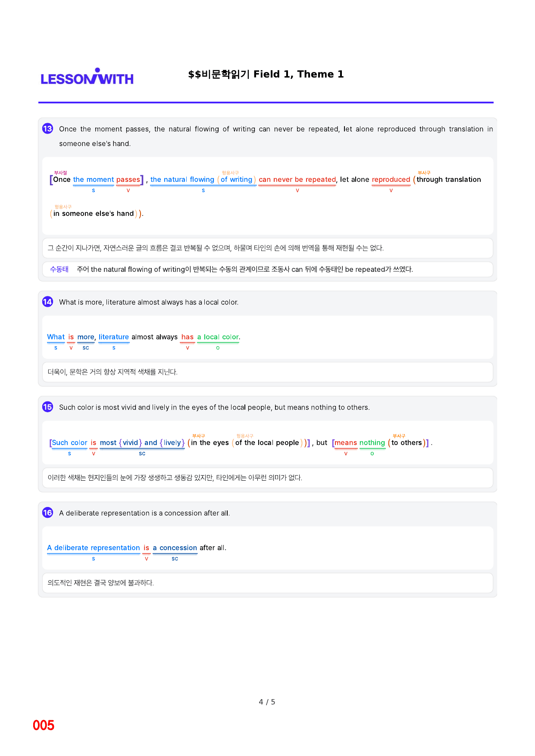
Task: Click the underlined word 'literature' in sentence 14
Action: [114, 337]
